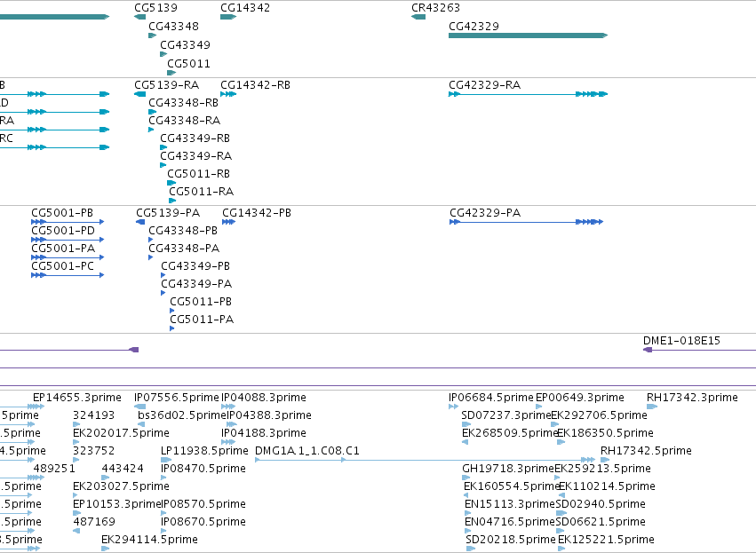This screenshot has height=553, width=756.
Task: Select transcript CG43348-RA
Action: pos(184,121)
